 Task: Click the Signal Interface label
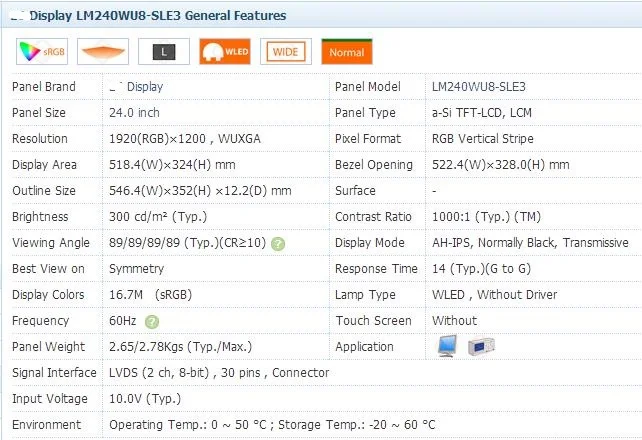tap(54, 373)
